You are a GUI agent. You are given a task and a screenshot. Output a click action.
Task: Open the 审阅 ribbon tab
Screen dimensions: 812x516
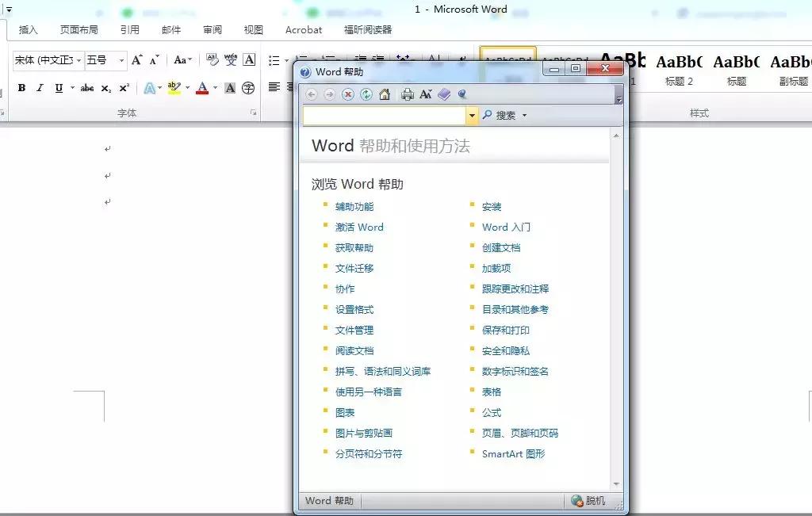coord(212,29)
